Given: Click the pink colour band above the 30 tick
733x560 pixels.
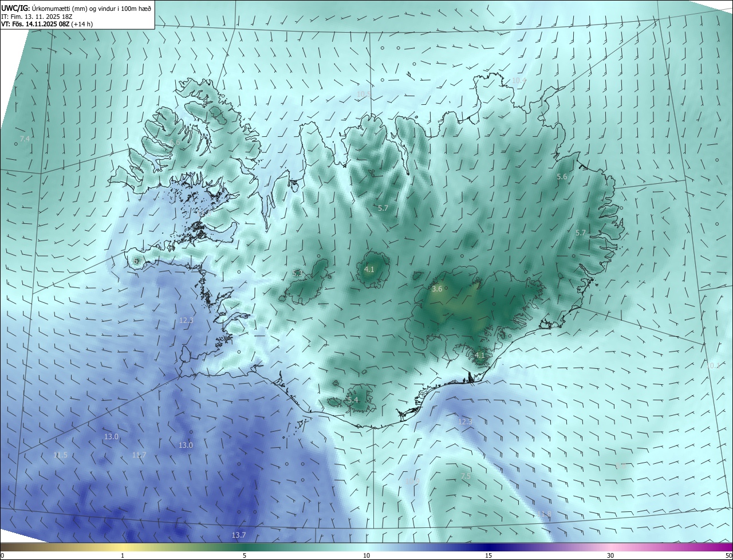Looking at the screenshot, I should (610, 547).
